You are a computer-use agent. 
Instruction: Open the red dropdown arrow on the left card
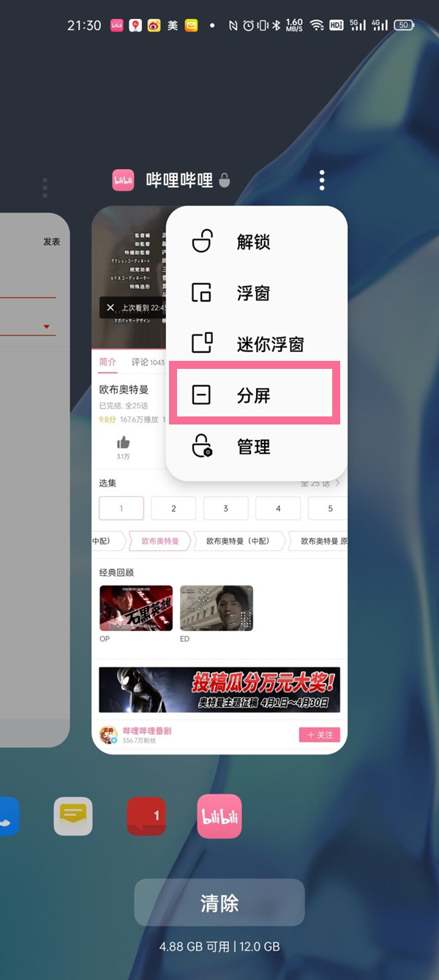(x=47, y=327)
